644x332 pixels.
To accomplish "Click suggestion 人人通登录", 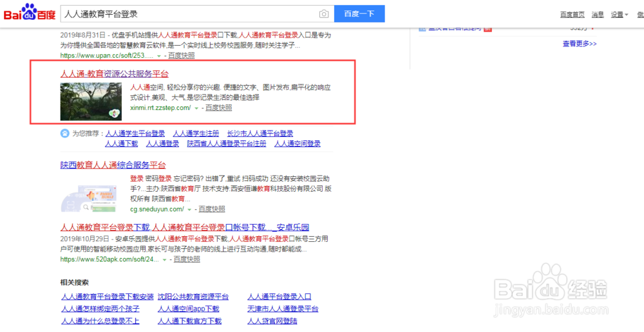I will pos(163,143).
